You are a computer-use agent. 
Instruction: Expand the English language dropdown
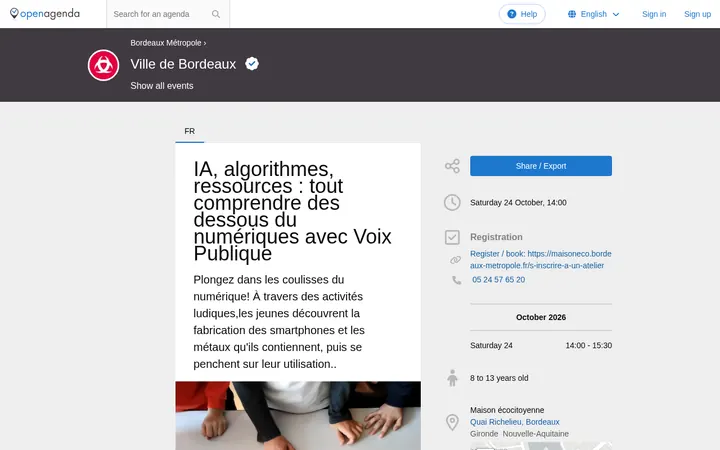[594, 14]
